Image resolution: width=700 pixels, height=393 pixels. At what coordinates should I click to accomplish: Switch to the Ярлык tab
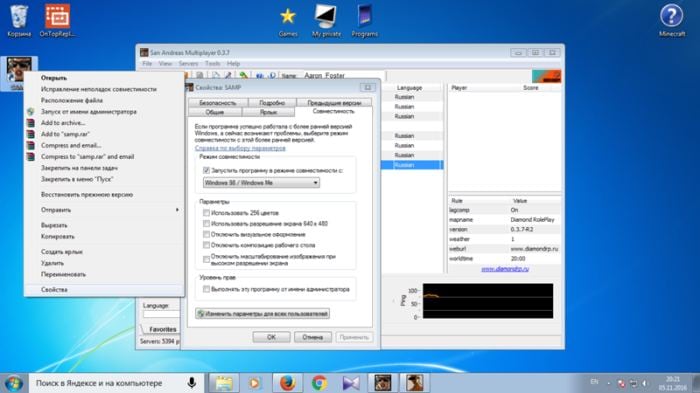coord(268,112)
